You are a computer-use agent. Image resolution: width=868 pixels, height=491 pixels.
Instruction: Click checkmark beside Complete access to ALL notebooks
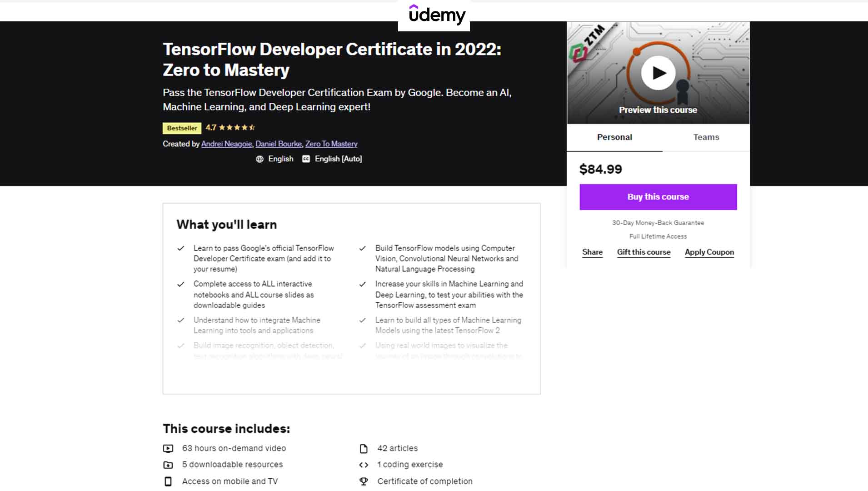pyautogui.click(x=181, y=284)
